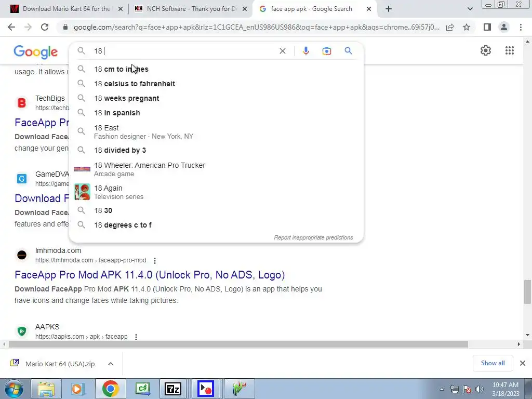Open Chrome's three-dot menu
Image resolution: width=532 pixels, height=399 pixels.
(521, 27)
